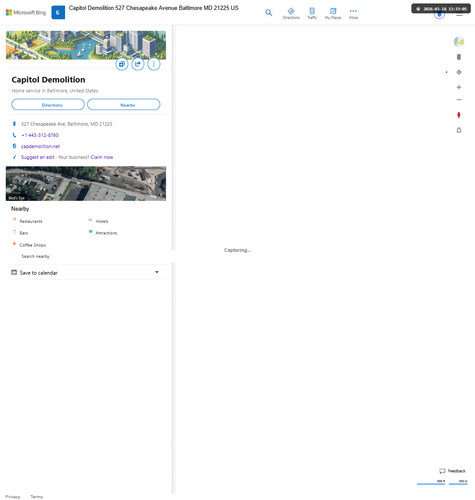The width and height of the screenshot is (475, 500).
Task: Open the Terms link in footer
Action: (37, 497)
